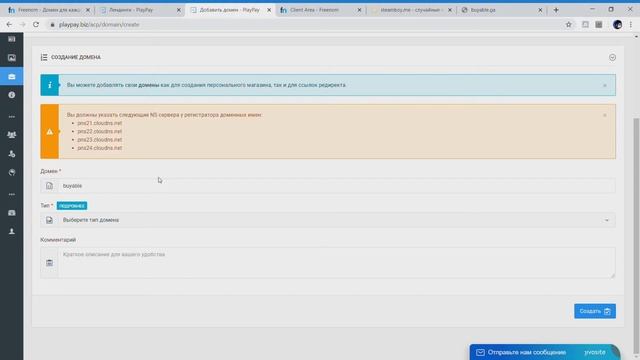Click the blue info alert icon

[x=49, y=85]
